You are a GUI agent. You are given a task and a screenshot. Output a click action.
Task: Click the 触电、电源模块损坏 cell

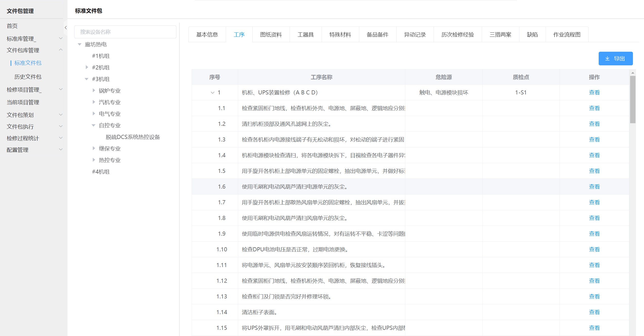(444, 92)
